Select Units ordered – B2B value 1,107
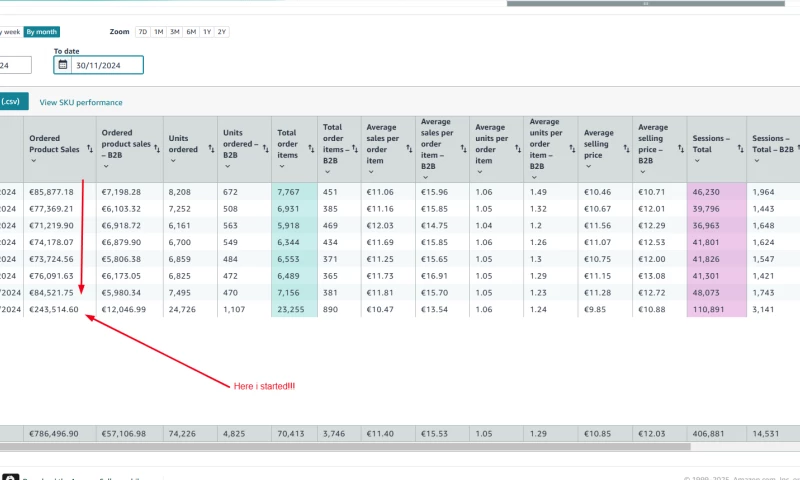800x480 pixels. [234, 310]
